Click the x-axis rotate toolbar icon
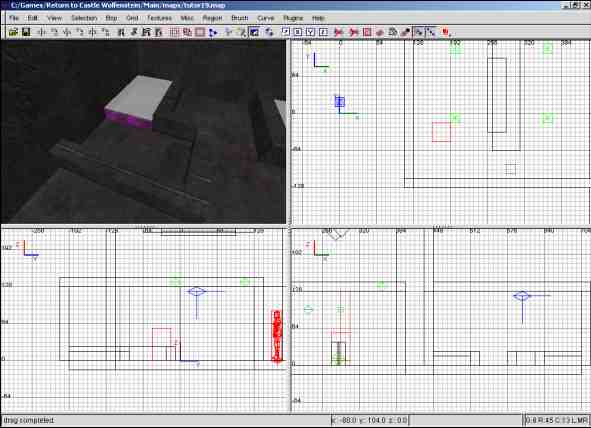591x428 pixels. (55, 32)
